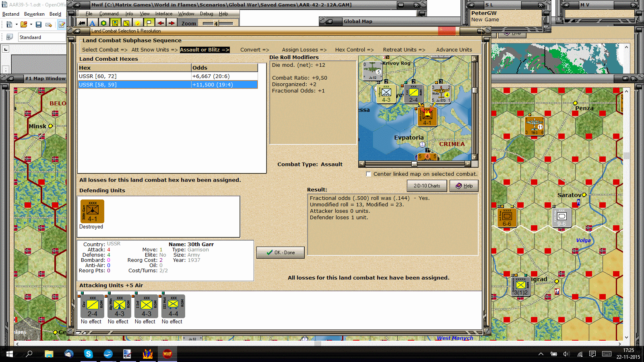
Task: Click the Help button with book icon
Action: click(x=464, y=186)
